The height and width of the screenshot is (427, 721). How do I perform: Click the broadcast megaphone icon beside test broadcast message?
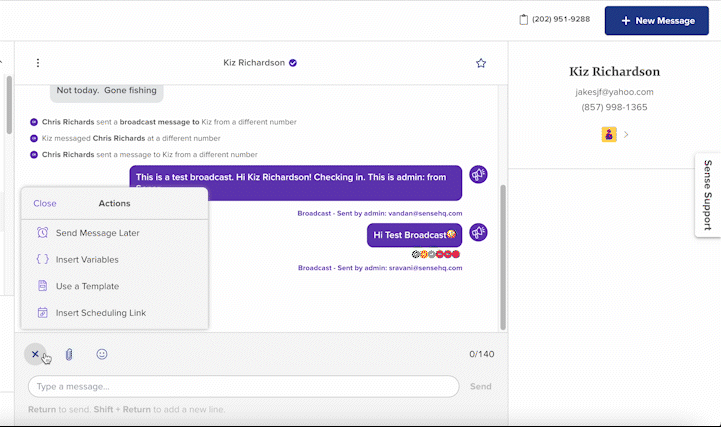(x=478, y=174)
